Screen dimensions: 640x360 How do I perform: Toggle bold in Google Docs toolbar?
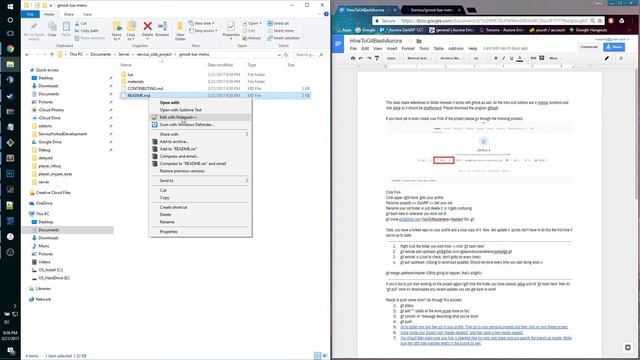click(x=496, y=58)
